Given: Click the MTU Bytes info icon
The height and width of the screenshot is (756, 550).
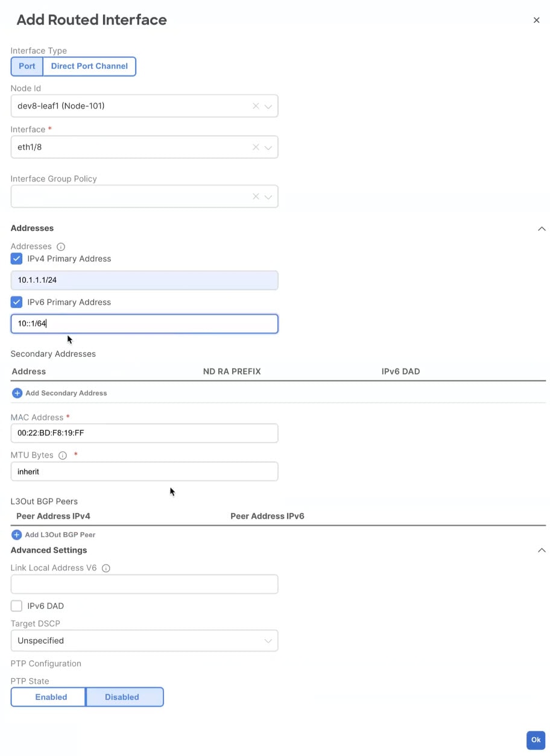Looking at the screenshot, I should coord(63,455).
